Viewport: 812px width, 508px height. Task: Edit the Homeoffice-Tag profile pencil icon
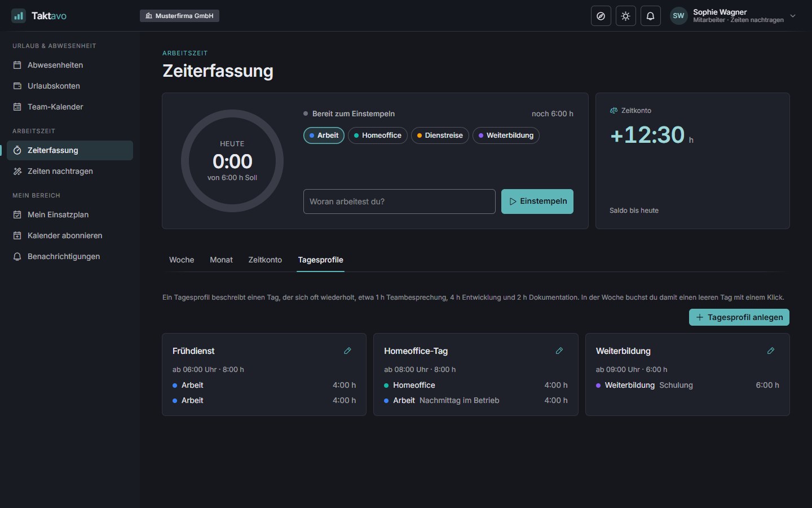[x=559, y=351]
